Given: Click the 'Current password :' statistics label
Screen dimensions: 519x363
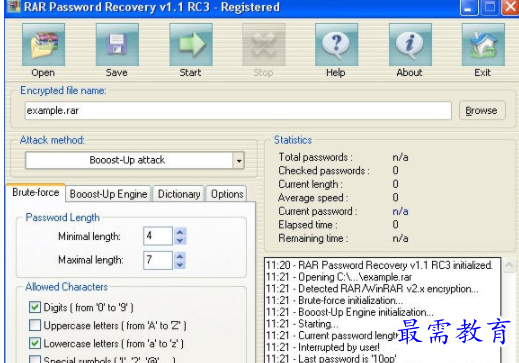Looking at the screenshot, I should 317,211.
